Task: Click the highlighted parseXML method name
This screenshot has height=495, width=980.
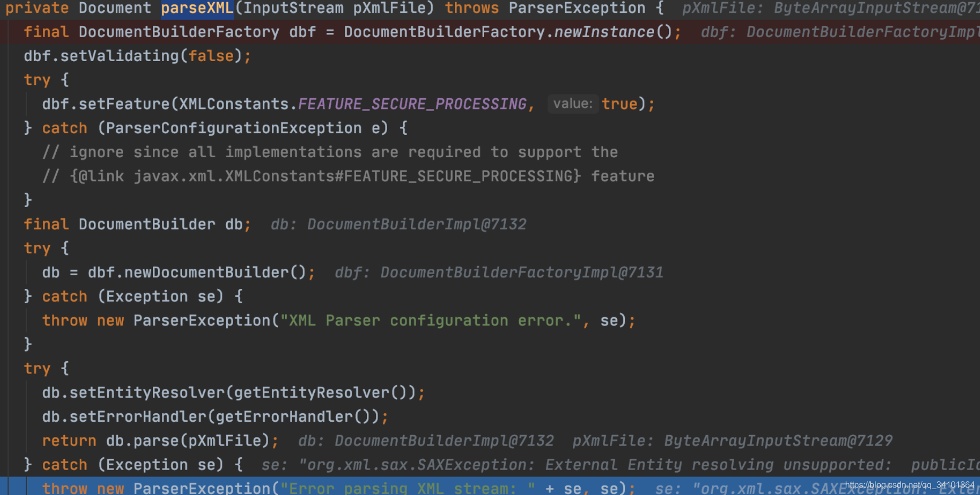Action: [197, 8]
